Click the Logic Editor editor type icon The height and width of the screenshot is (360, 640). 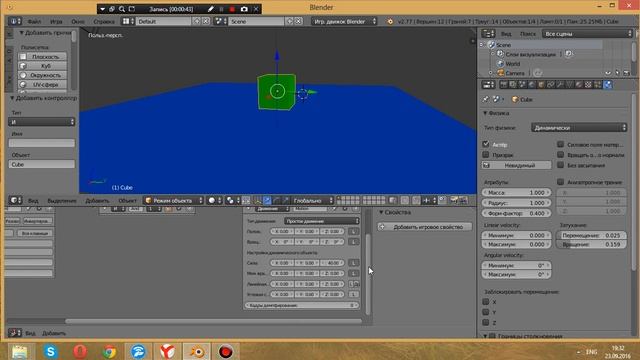tap(15, 333)
